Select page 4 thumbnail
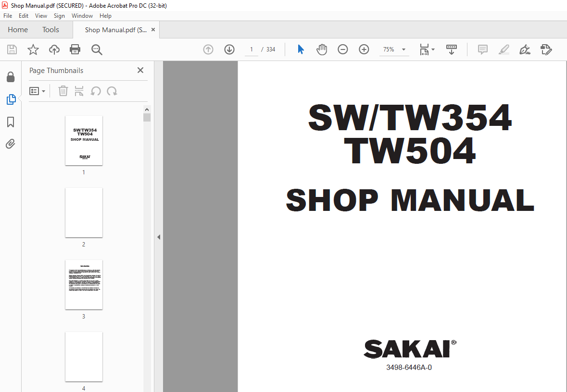The height and width of the screenshot is (392, 567). tap(84, 356)
